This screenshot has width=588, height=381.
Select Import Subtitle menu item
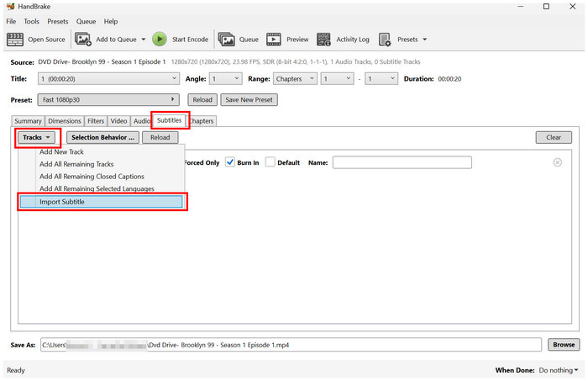[102, 202]
